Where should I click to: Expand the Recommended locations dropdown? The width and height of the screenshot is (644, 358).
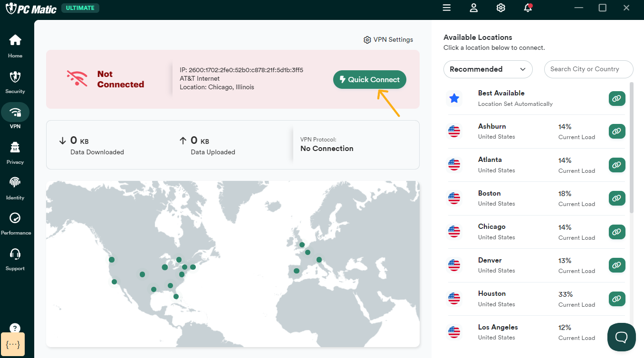[x=488, y=69]
